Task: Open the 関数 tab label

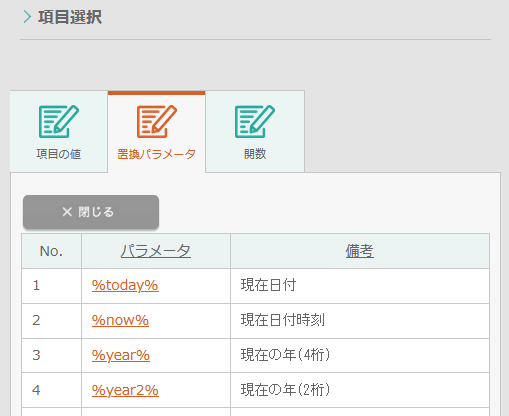Action: pos(255,154)
